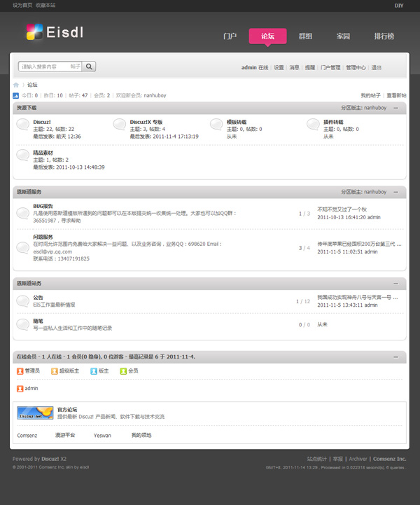
Task: Open new member nanhuboy's profile
Action: pyautogui.click(x=155, y=95)
